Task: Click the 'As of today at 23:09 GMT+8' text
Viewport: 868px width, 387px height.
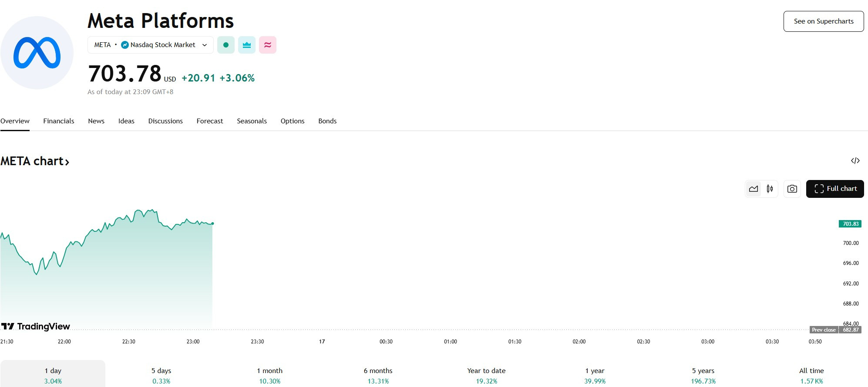Action: pos(131,92)
